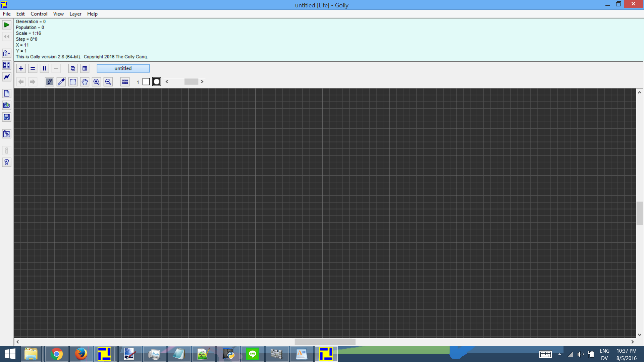Toggle stacked layers icon
Viewport: 644px width, 362px height.
73,68
